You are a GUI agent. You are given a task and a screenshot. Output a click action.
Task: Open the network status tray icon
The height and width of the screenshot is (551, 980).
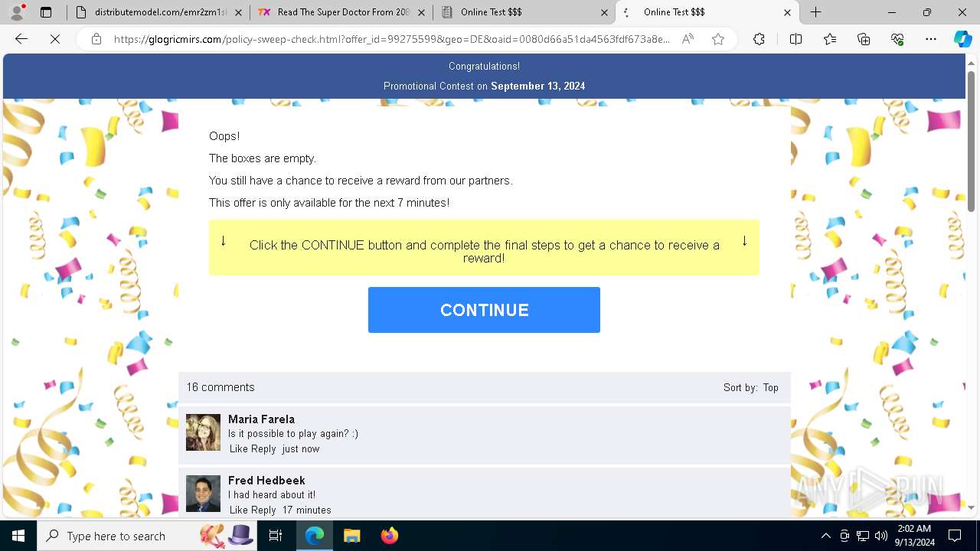pos(863,536)
